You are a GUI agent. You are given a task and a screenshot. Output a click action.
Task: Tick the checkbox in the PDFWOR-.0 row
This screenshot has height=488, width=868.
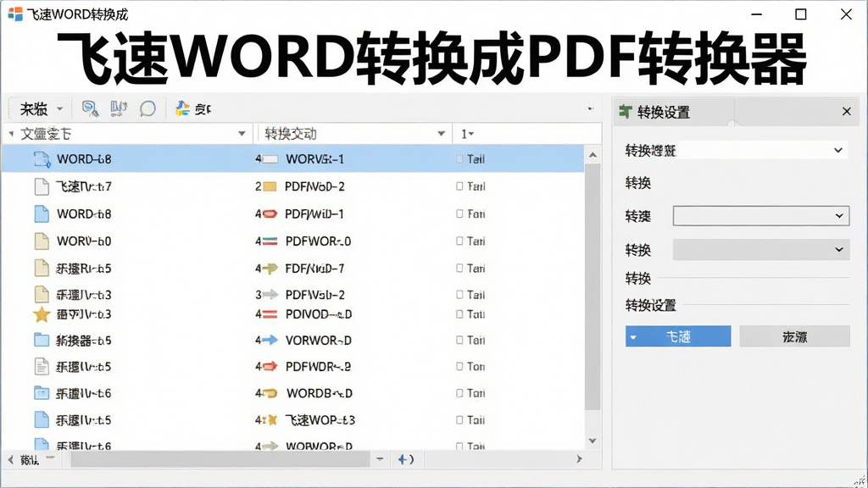pos(459,241)
